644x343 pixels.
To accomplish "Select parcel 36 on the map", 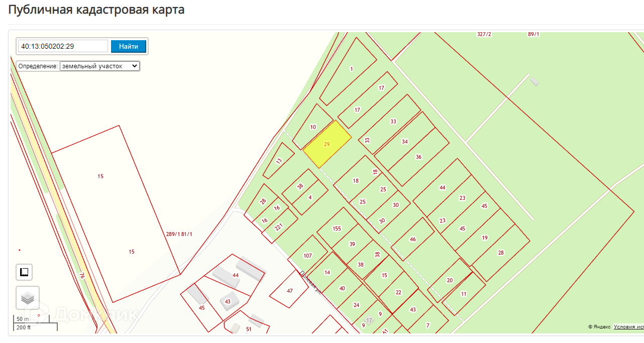I will (418, 157).
